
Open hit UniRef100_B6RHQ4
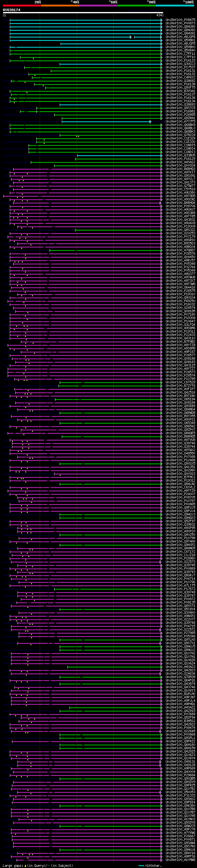(180, 203)
